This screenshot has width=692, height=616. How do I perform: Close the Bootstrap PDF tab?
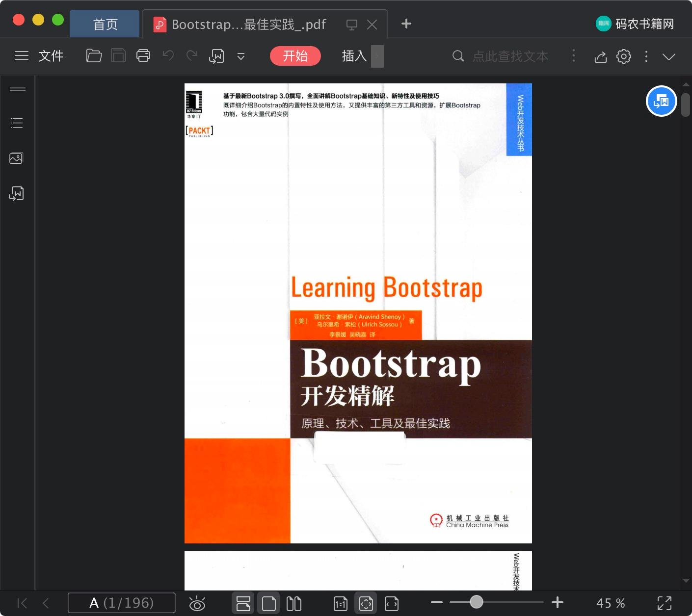[x=372, y=25]
